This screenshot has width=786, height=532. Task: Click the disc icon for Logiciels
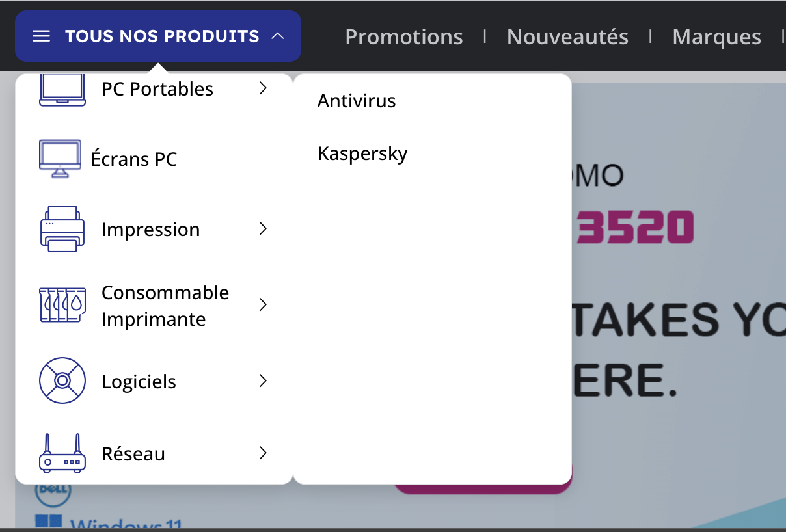click(x=62, y=380)
